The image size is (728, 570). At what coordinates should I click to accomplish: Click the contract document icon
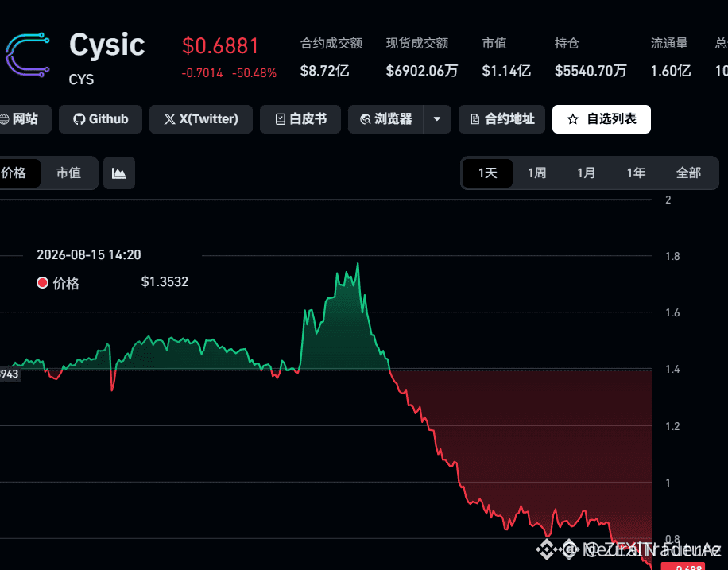pos(475,119)
